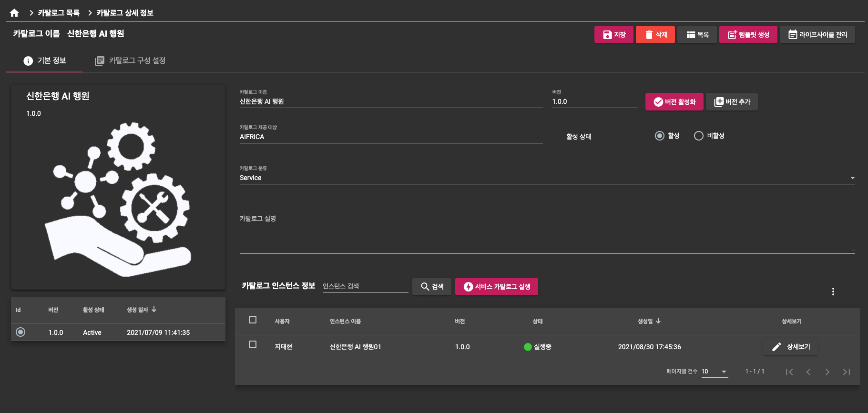The height and width of the screenshot is (413, 868).
Task: Check the instance row checkbox for 지태현
Action: point(253,344)
